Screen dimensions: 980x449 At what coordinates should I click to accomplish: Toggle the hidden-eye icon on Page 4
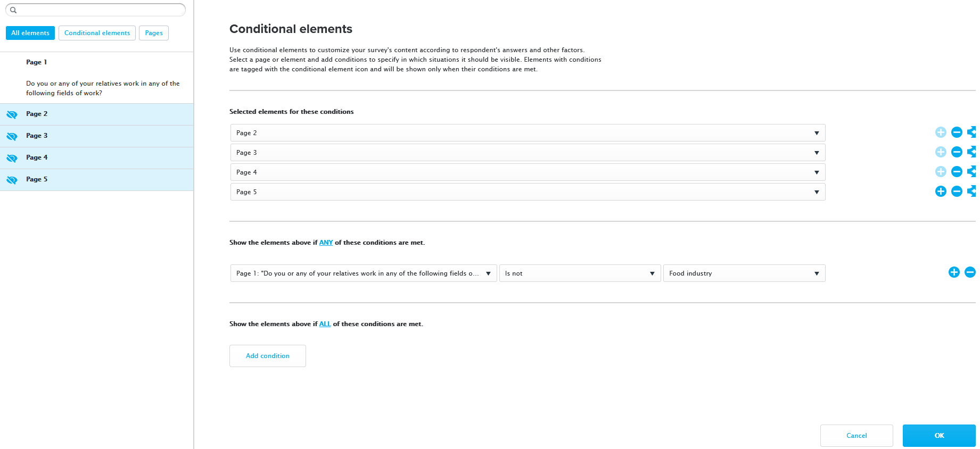click(12, 158)
